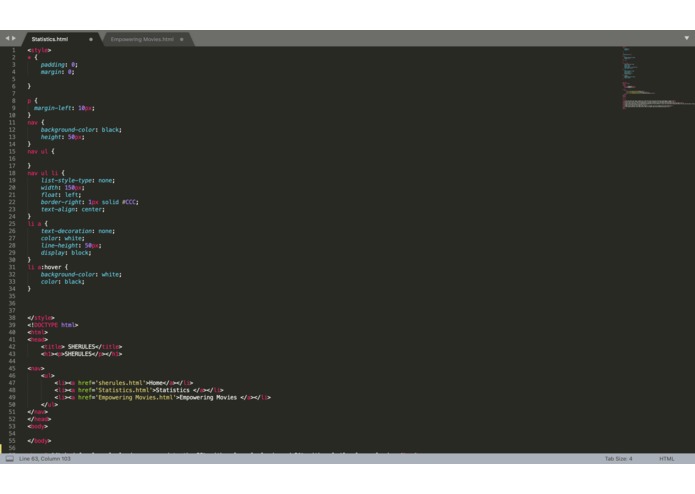
Task: Click the title SHERULES line
Action: [x=82, y=347]
